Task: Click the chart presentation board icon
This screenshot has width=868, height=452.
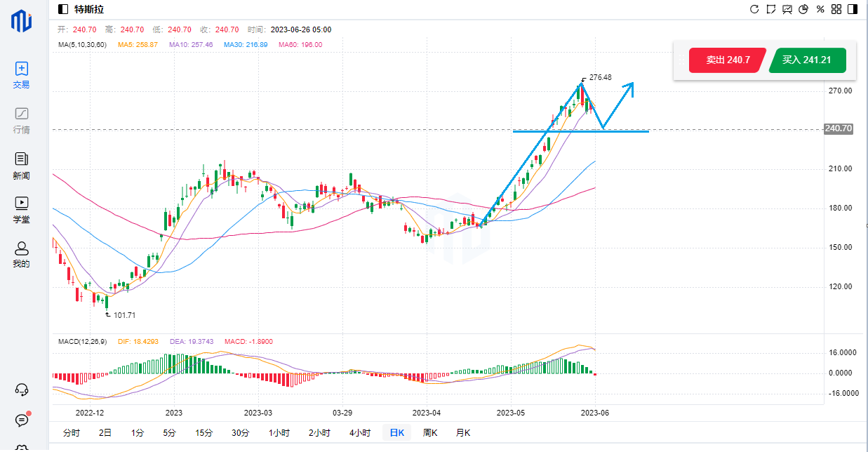Action: point(787,9)
